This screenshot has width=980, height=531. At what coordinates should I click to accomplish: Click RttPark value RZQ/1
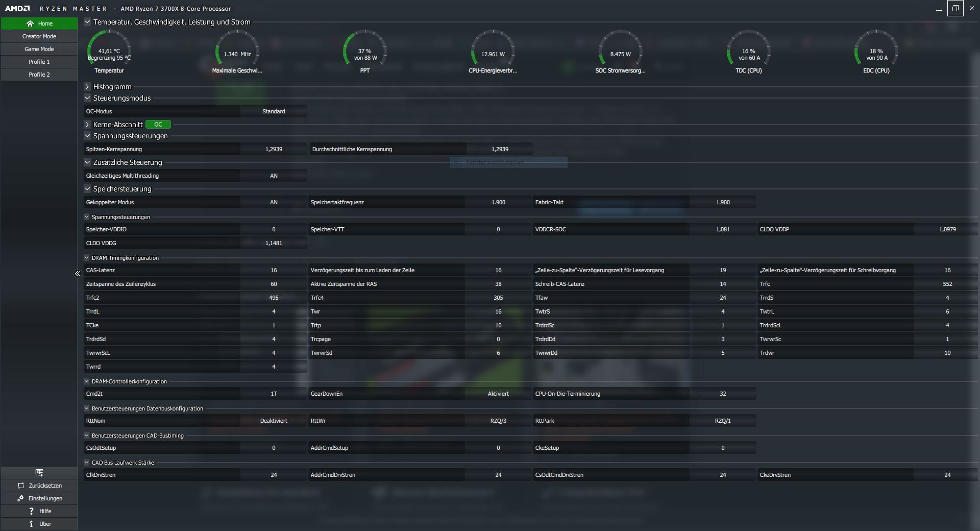[x=723, y=421]
